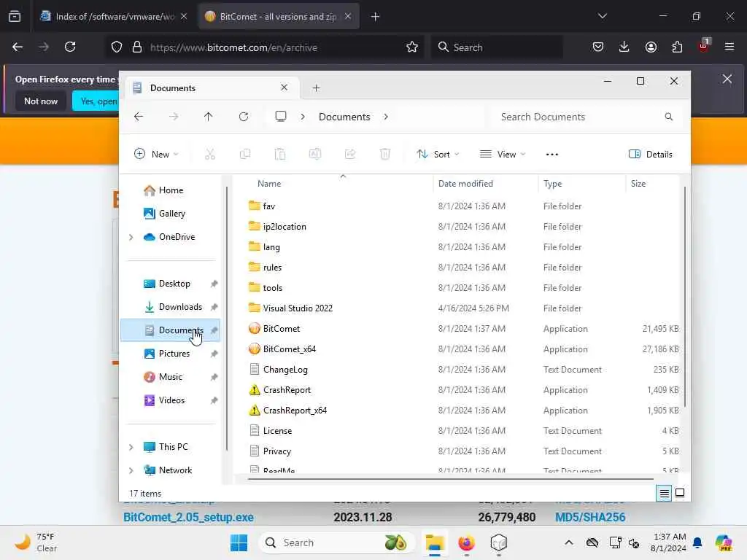Click chevron before Documents in address bar
Image resolution: width=747 pixels, height=560 pixels.
point(303,117)
